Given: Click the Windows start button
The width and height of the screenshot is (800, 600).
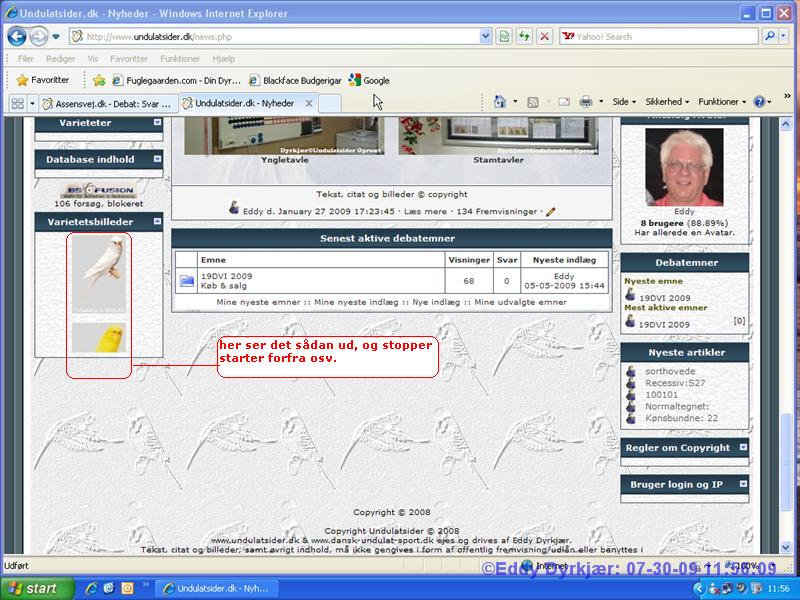Looking at the screenshot, I should 36,588.
